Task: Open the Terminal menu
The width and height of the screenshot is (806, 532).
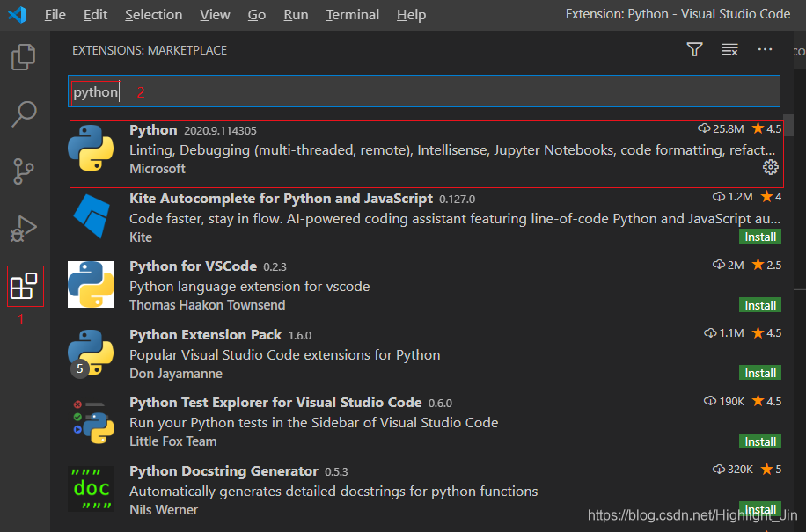Action: [x=351, y=15]
